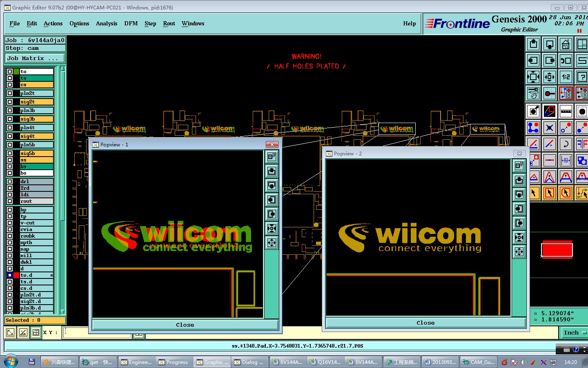The width and height of the screenshot is (588, 368).
Task: Click the pan up arrow icon in main toolbar
Action: (x=533, y=44)
